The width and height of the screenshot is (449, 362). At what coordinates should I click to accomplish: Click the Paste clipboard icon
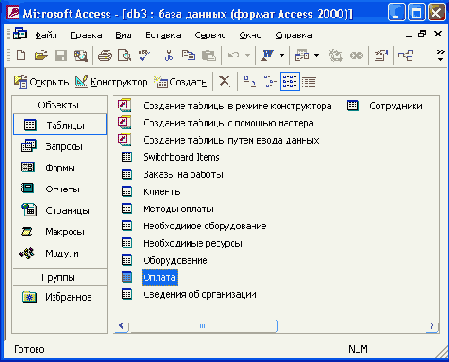pos(209,55)
